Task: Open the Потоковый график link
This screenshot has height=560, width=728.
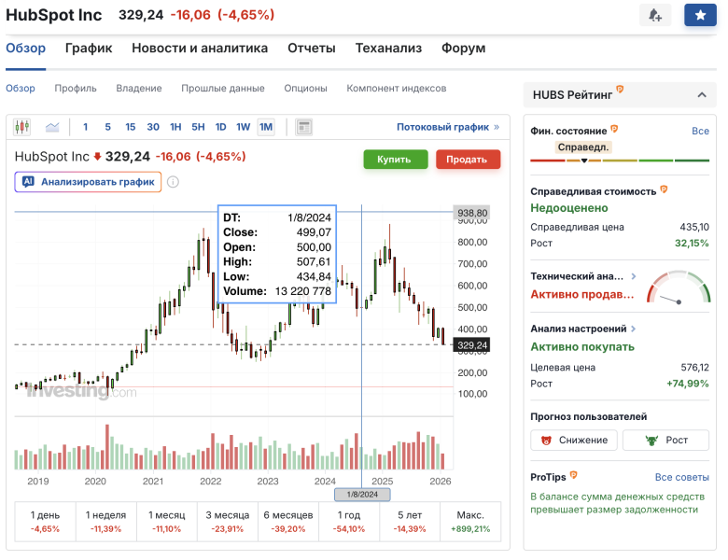Action: (x=447, y=127)
